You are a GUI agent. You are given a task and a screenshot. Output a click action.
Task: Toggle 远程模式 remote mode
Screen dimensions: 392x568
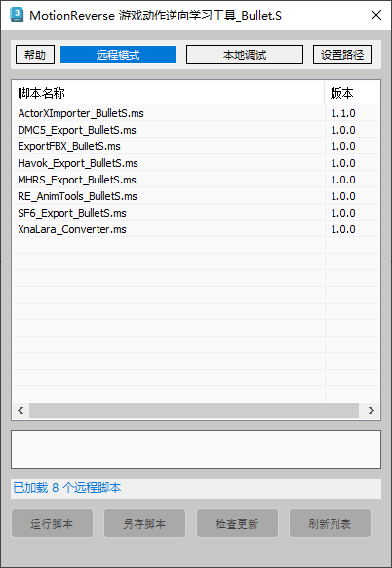coord(118,55)
